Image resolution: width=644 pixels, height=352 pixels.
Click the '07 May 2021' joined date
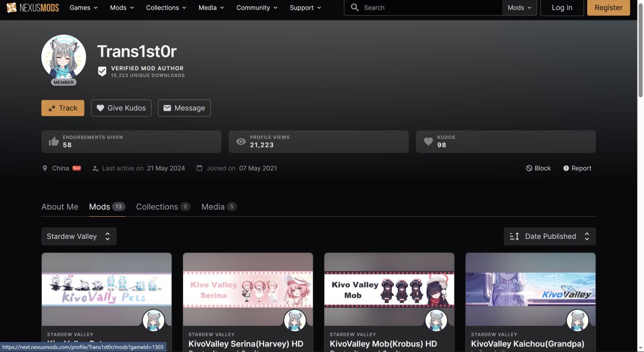coord(258,168)
